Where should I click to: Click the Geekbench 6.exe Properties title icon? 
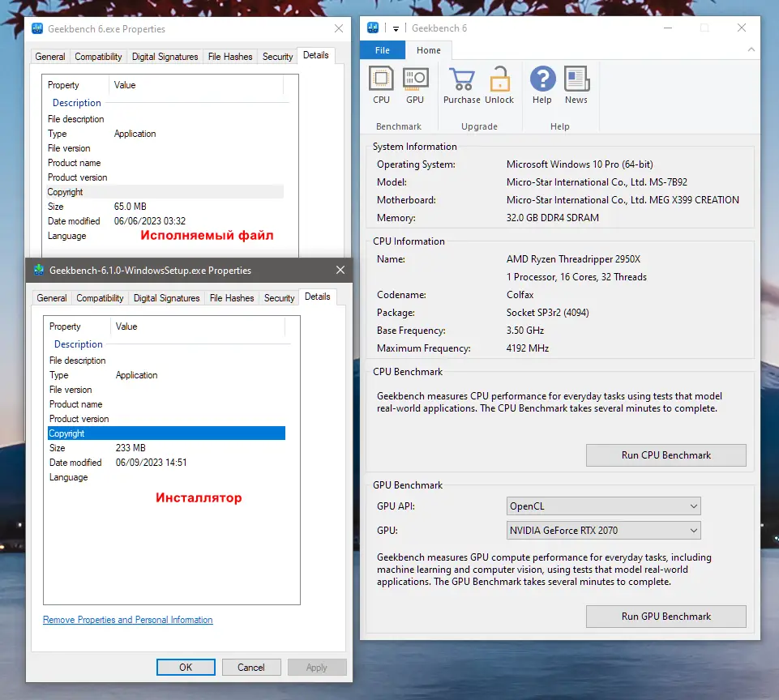pyautogui.click(x=37, y=28)
